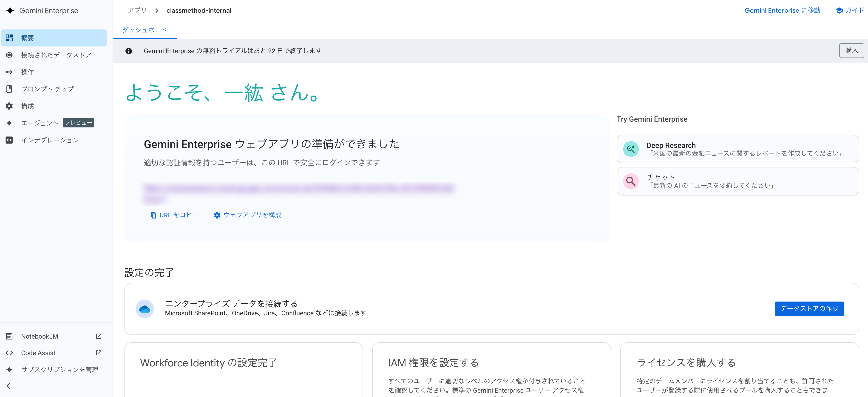Collapse the sidebar with the left chevron
The width and height of the screenshot is (868, 397).
point(9,386)
